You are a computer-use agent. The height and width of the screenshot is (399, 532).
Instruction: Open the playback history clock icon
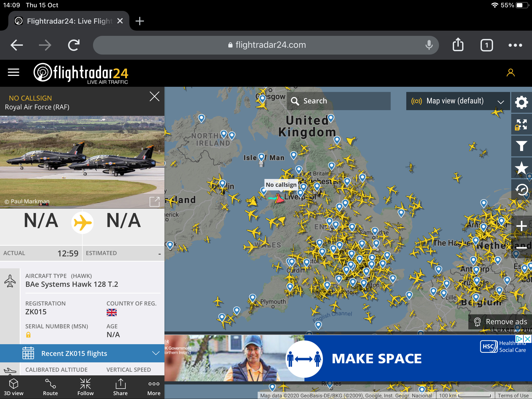click(x=521, y=190)
